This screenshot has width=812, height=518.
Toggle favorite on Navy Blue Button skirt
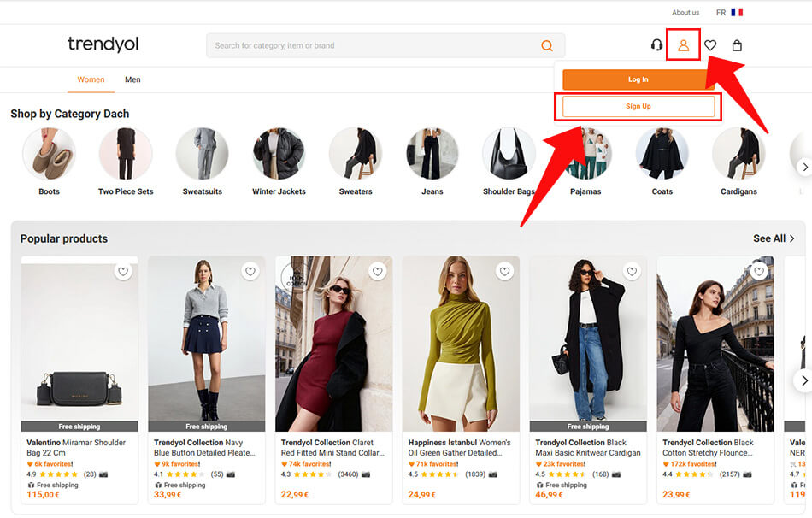(x=250, y=272)
